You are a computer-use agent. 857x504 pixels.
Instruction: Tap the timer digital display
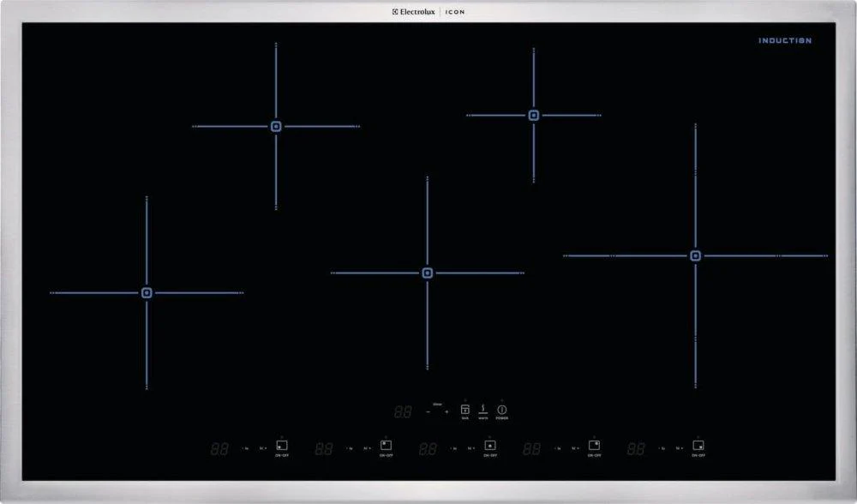[404, 411]
